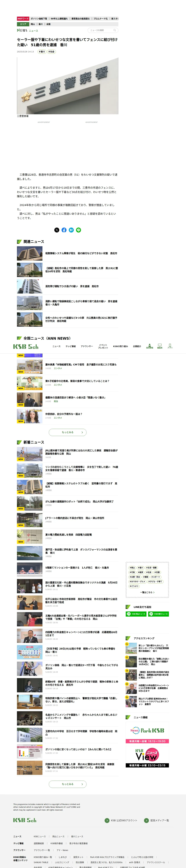Select イベント プレゼント in the navigation bar

coord(103,346)
